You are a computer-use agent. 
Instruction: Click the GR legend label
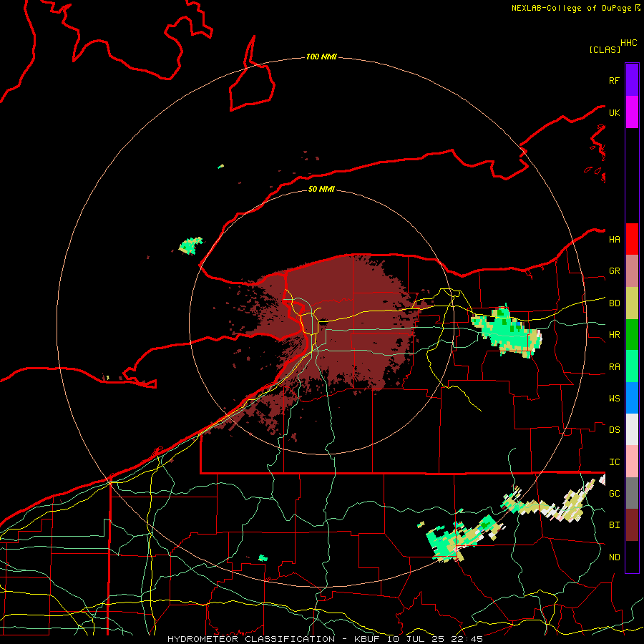[614, 271]
